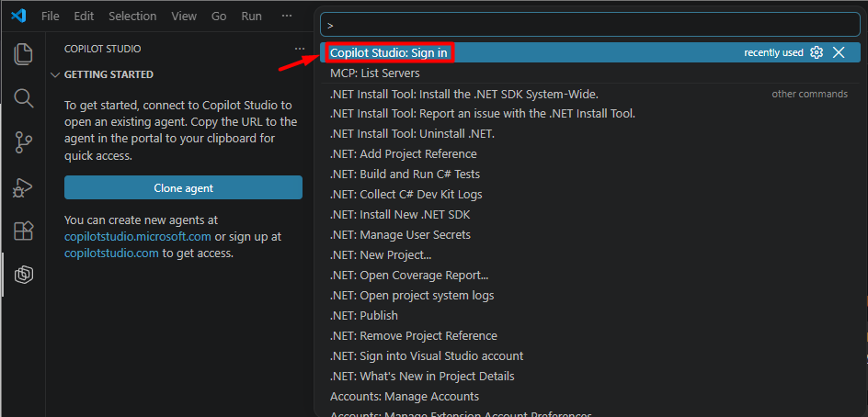This screenshot has width=868, height=417.
Task: Open the Extensions view
Action: click(23, 230)
